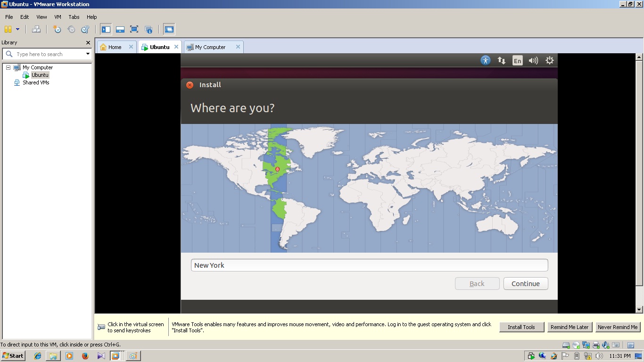Click the taskbar clock 11:31 PM

[620, 356]
